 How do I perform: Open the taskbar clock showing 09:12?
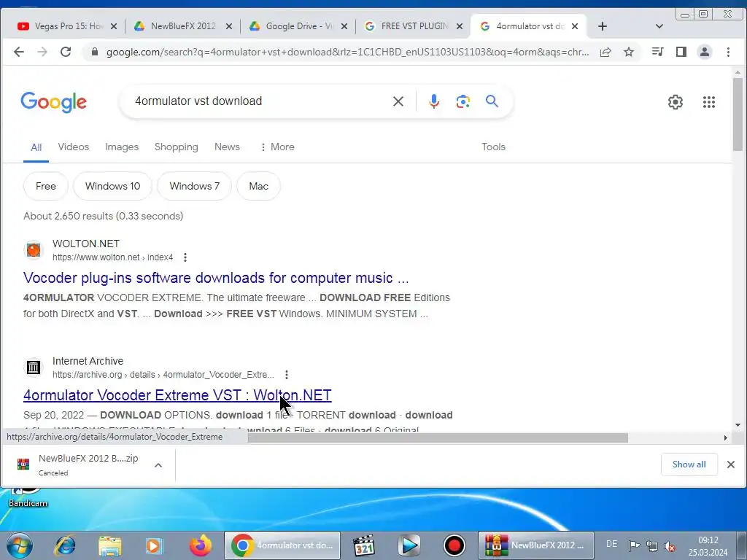click(x=708, y=546)
